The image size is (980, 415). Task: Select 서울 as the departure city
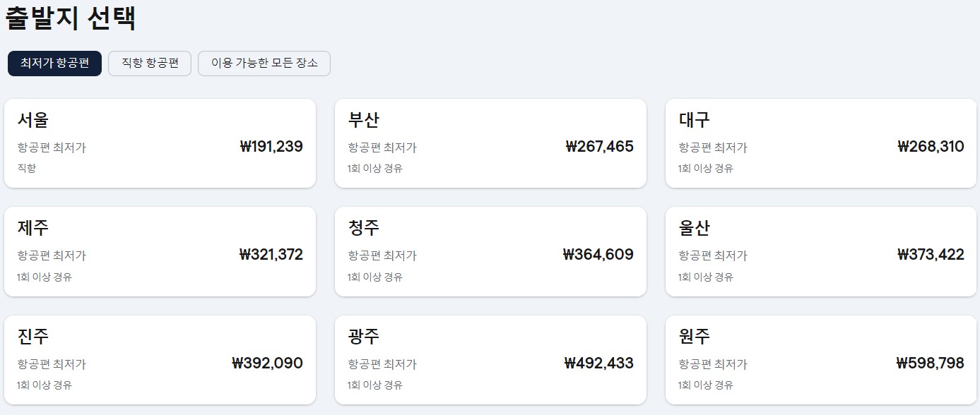[160, 143]
